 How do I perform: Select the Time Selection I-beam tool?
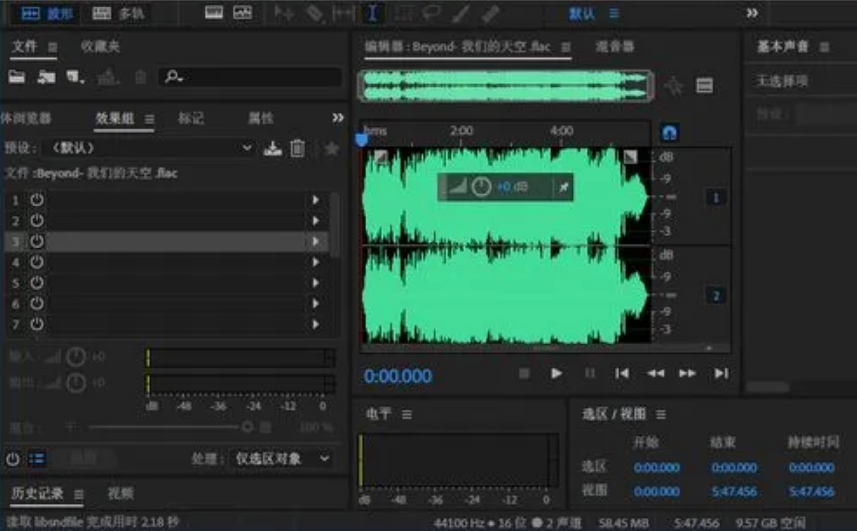coord(373,13)
